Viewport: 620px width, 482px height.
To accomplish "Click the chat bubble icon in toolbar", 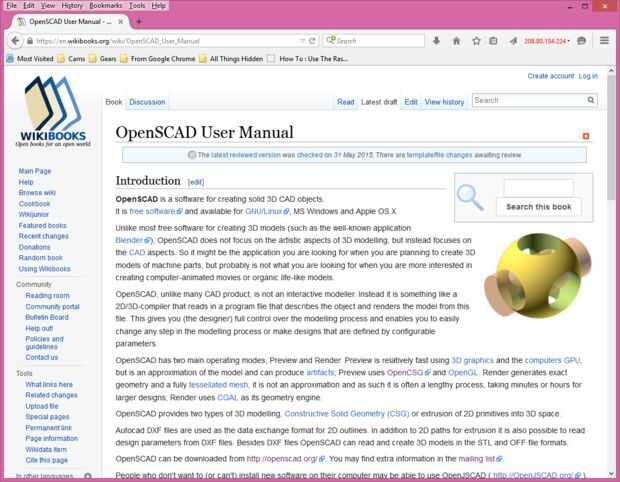I will (x=581, y=41).
